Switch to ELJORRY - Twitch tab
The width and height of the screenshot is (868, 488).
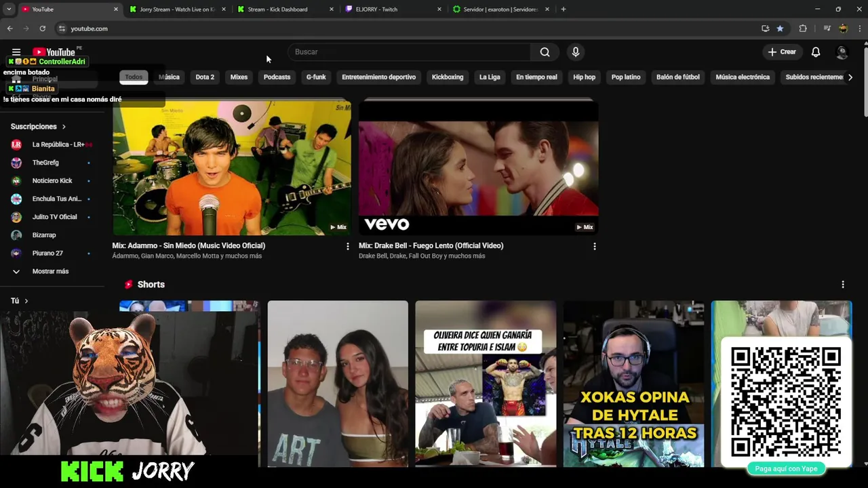[x=393, y=9]
